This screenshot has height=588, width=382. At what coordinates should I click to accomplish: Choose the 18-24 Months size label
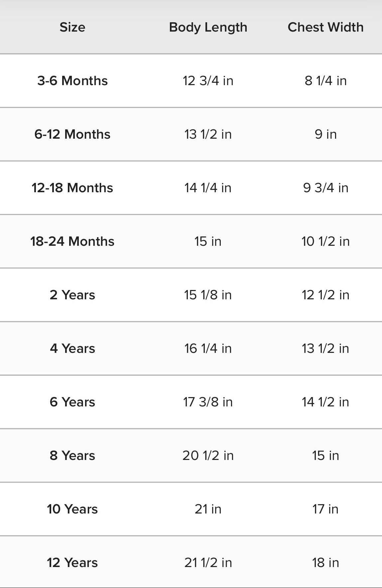(x=72, y=241)
